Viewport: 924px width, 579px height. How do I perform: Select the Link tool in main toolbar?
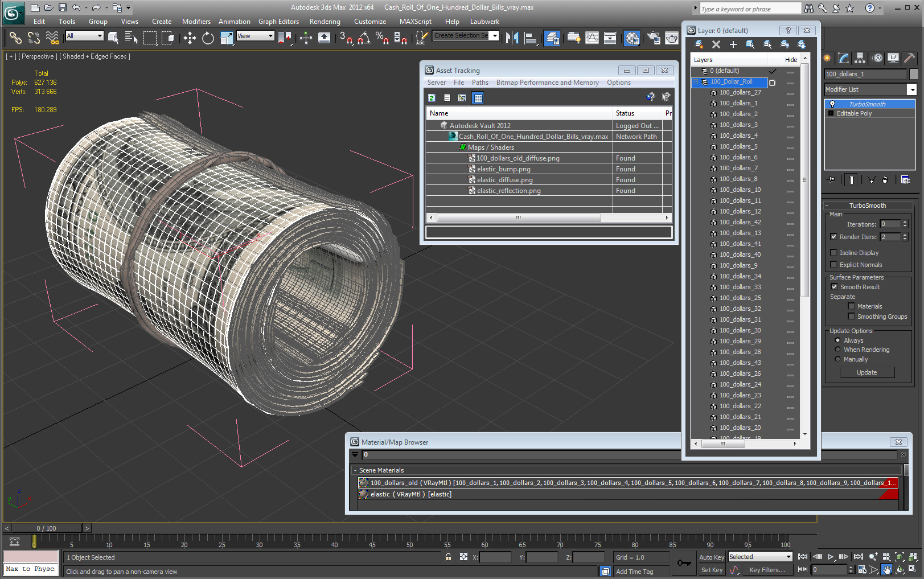pyautogui.click(x=15, y=38)
